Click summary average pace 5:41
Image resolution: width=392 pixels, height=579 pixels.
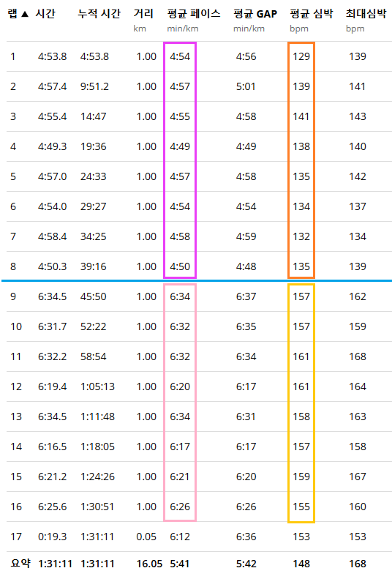(x=180, y=564)
